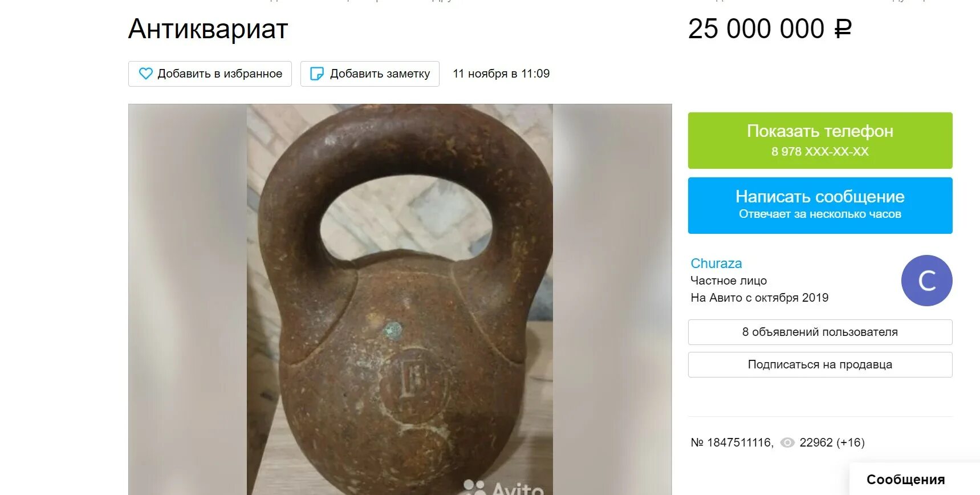The height and width of the screenshot is (495, 980).
Task: Click the listing number № 1847511116
Action: click(x=732, y=443)
